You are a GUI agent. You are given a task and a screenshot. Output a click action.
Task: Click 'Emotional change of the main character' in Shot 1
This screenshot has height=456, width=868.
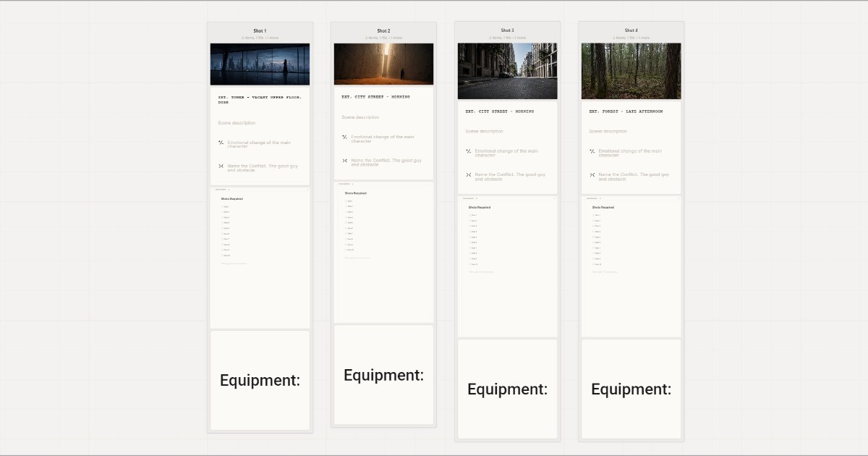point(258,145)
